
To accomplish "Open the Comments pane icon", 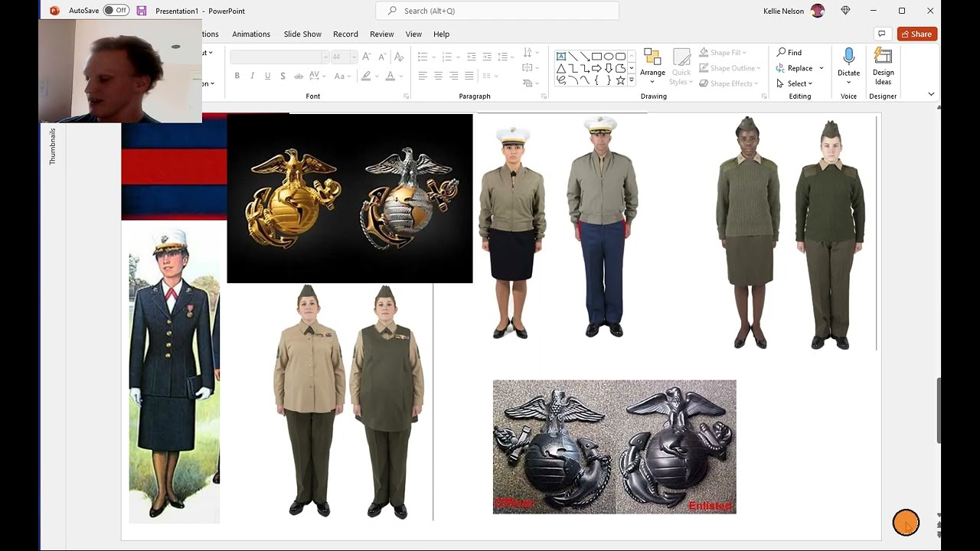I will [x=882, y=34].
